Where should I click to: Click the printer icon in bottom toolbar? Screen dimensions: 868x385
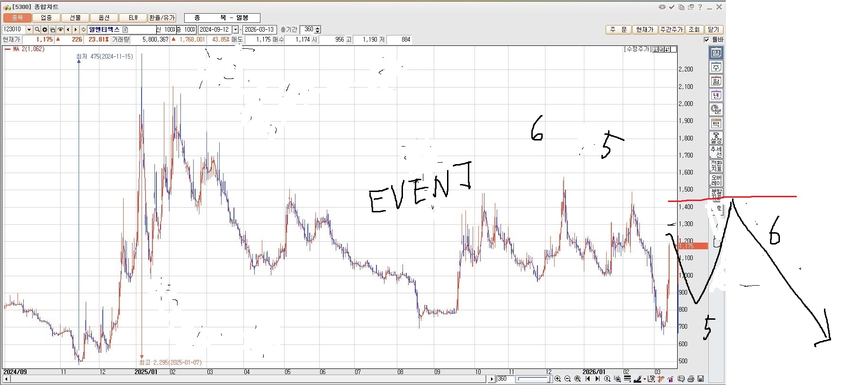click(x=691, y=379)
